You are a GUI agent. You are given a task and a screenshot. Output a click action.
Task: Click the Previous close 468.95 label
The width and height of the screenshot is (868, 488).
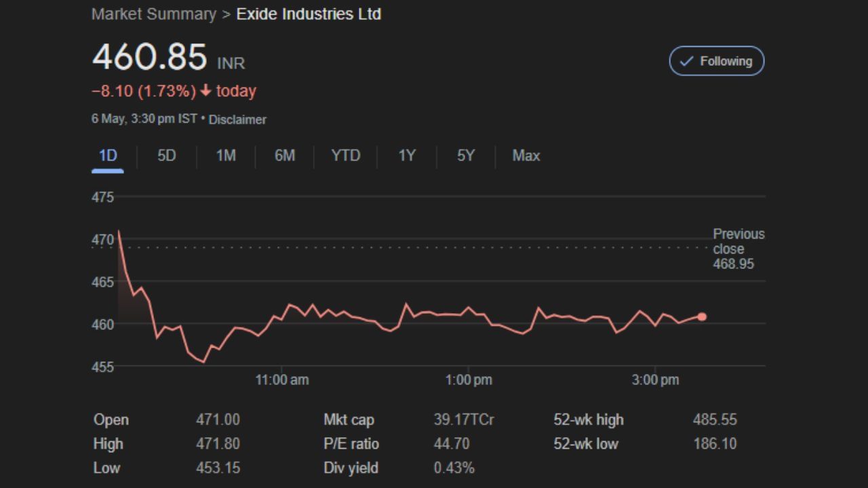pos(738,249)
